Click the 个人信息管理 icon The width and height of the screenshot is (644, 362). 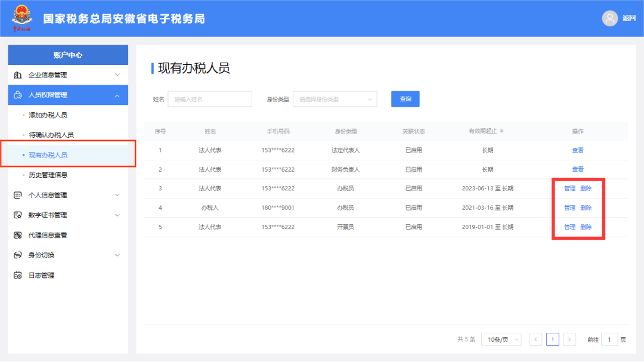coord(18,195)
